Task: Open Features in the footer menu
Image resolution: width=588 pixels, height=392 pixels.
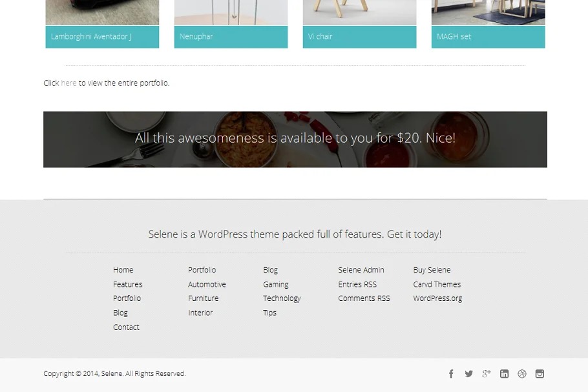Action: point(127,284)
